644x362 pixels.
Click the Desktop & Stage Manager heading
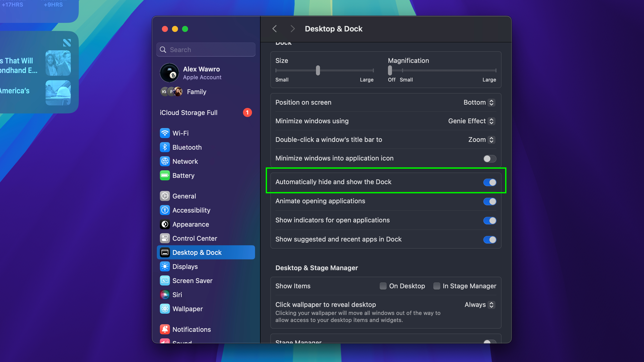[316, 268]
